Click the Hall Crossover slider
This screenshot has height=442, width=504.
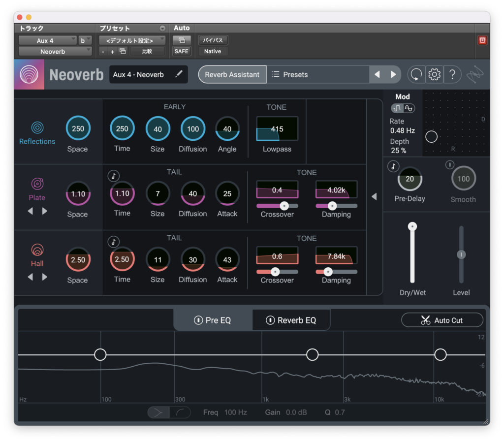277,272
